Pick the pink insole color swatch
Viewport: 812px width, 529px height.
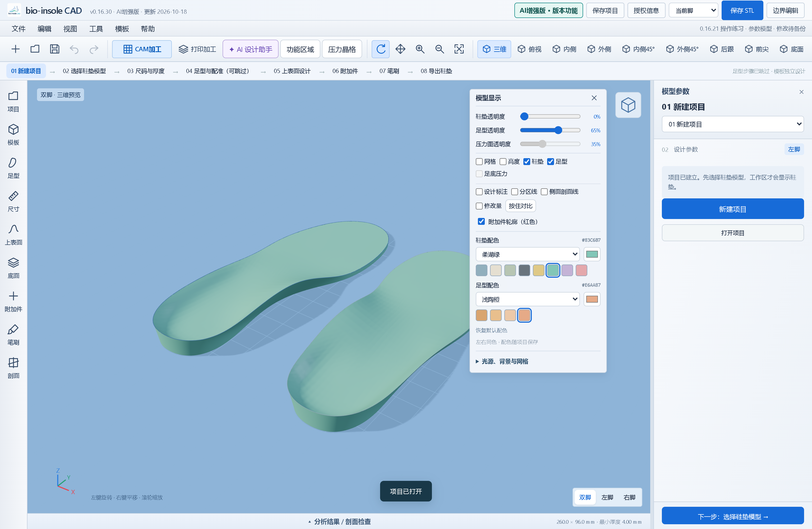coord(581,270)
